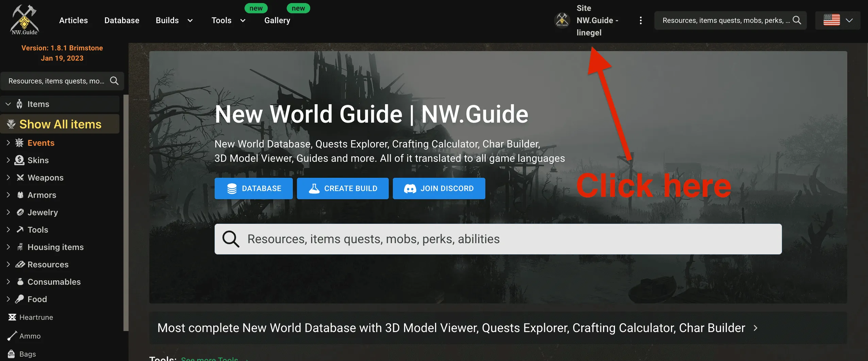The height and width of the screenshot is (361, 868).
Task: Expand the Events category chevron
Action: [8, 143]
